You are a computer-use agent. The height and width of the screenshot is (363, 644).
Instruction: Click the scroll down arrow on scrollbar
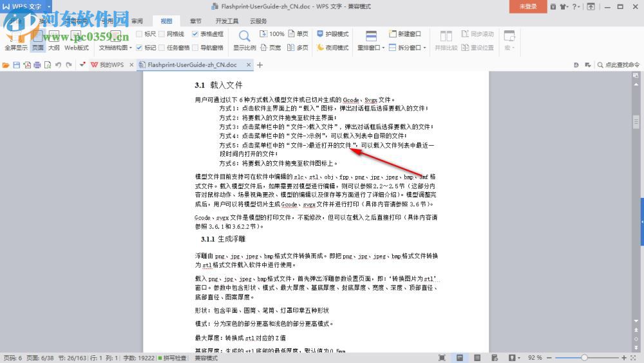click(x=636, y=321)
